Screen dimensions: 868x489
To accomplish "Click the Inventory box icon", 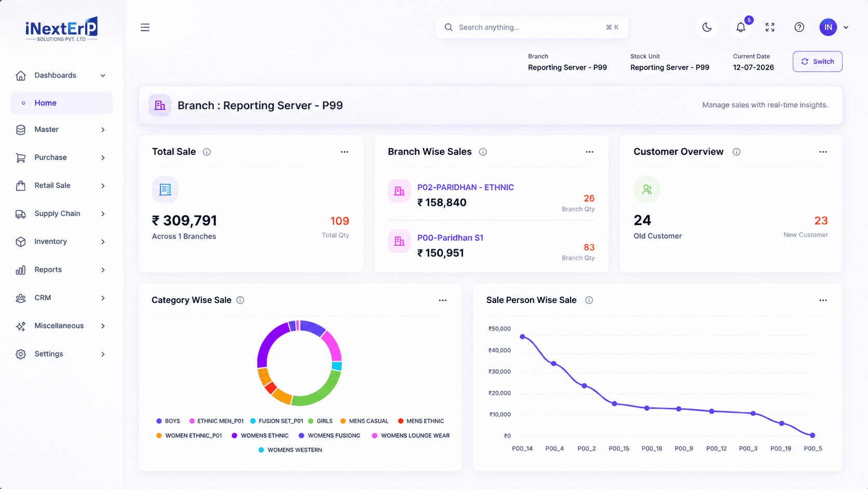I will (x=21, y=242).
